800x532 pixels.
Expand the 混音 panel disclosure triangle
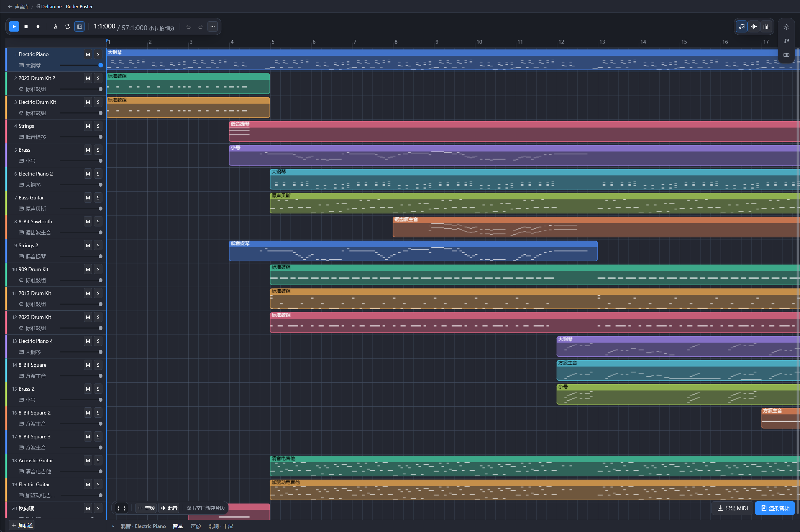tap(113, 526)
